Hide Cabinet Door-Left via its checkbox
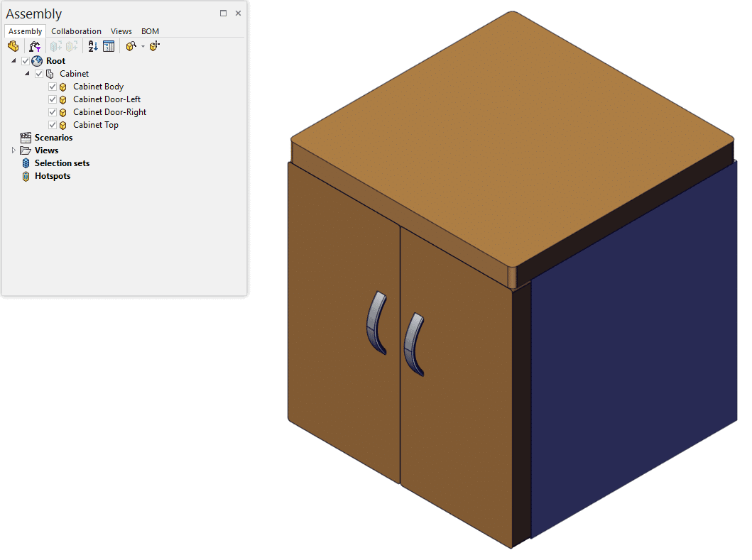This screenshot has height=560, width=752. [x=53, y=99]
